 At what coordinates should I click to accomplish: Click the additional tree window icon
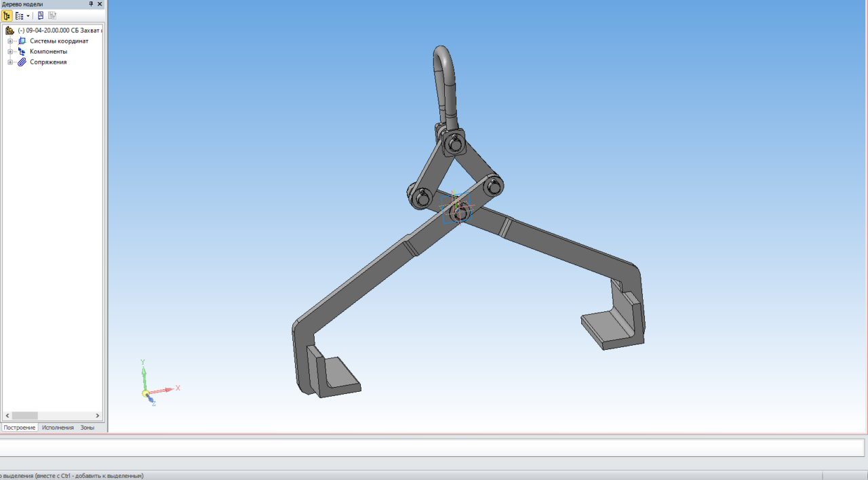coord(40,16)
